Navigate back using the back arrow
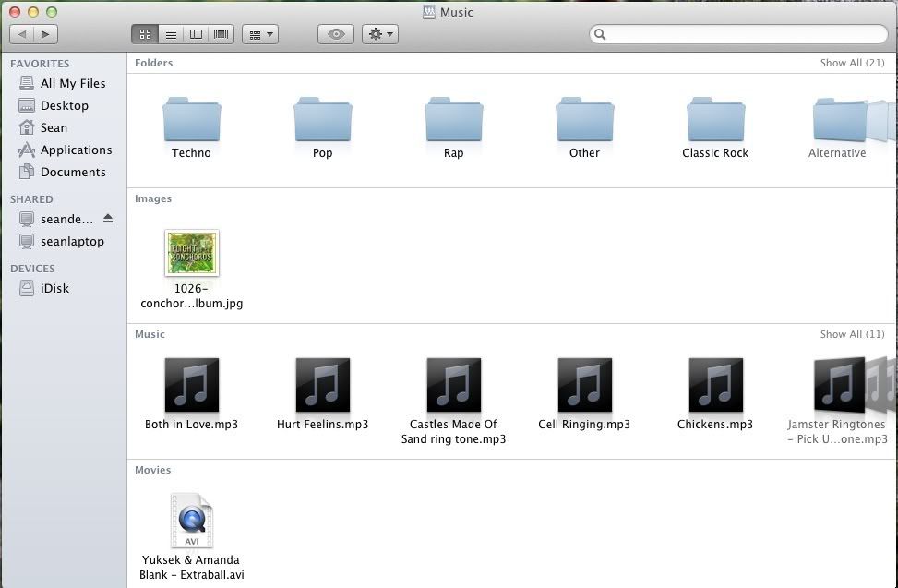Viewport: 898px width, 588px height. click(x=22, y=33)
